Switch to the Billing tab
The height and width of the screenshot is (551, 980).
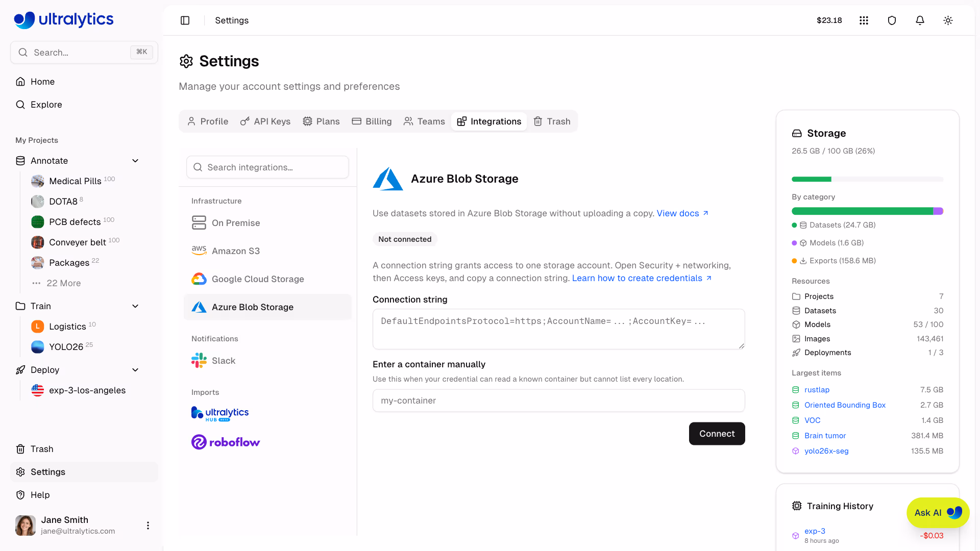pos(372,121)
